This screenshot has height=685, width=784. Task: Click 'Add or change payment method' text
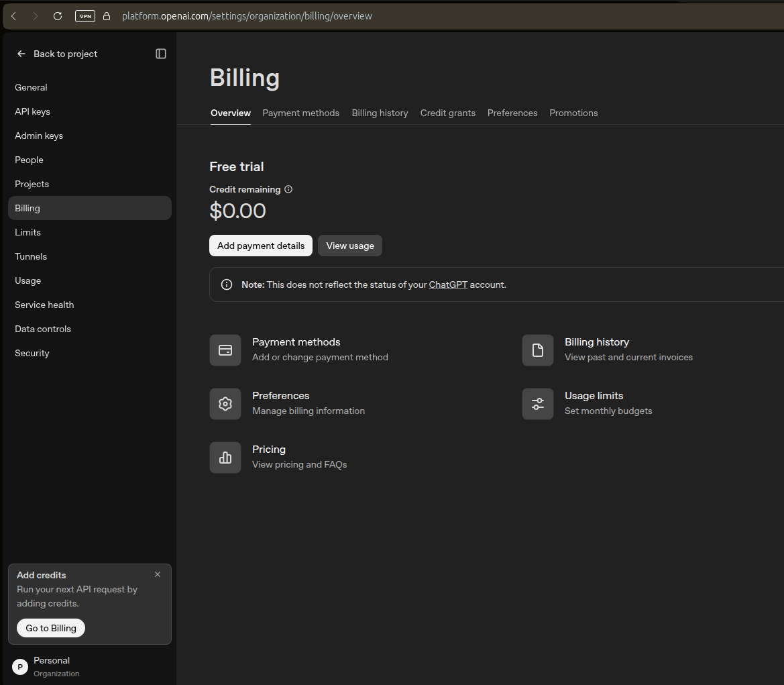coord(320,358)
